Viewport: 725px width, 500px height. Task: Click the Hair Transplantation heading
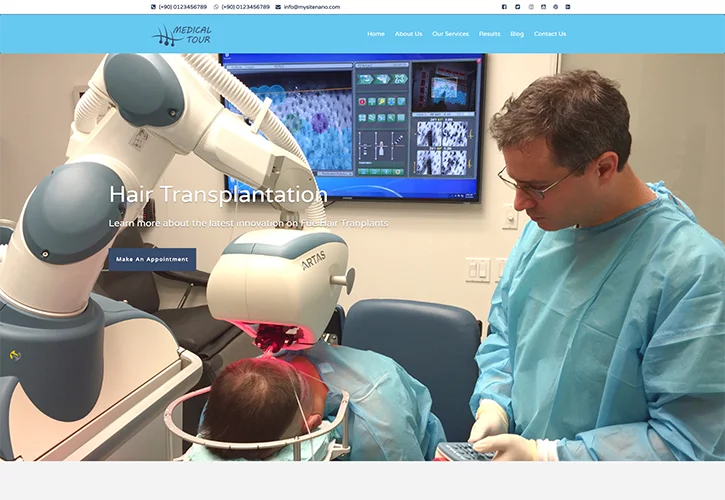tap(218, 194)
